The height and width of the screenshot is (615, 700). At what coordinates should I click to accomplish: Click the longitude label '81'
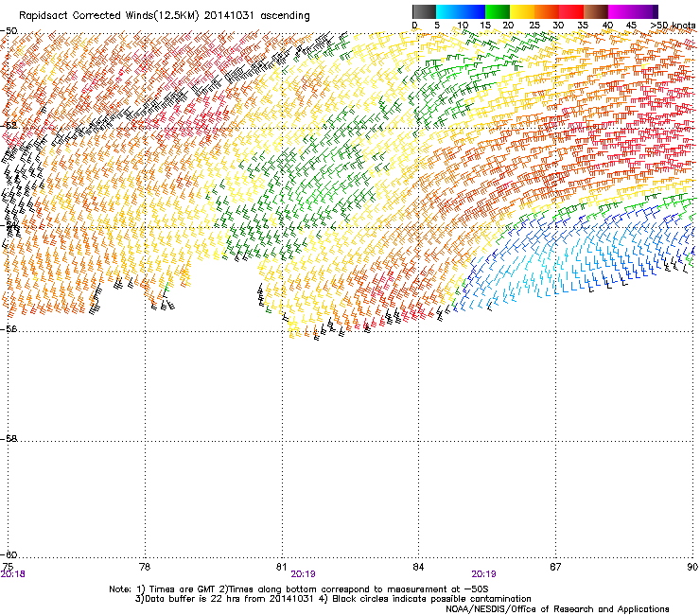pos(281,567)
